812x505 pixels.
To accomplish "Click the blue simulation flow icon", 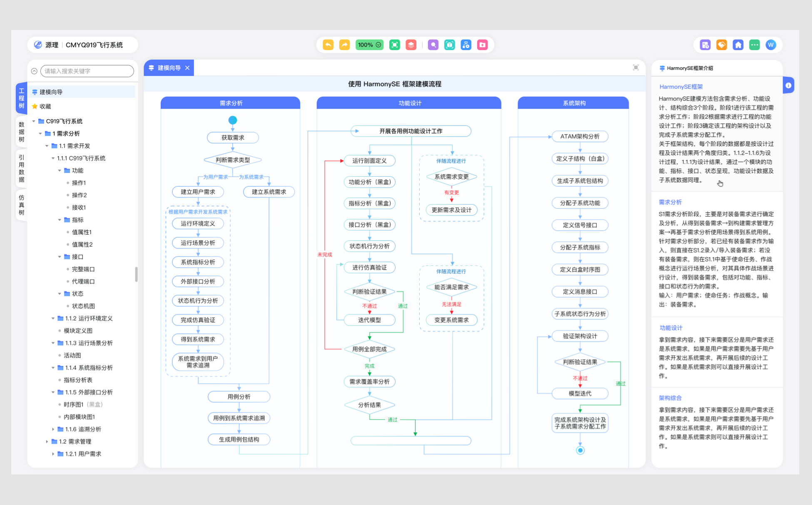I will [466, 45].
